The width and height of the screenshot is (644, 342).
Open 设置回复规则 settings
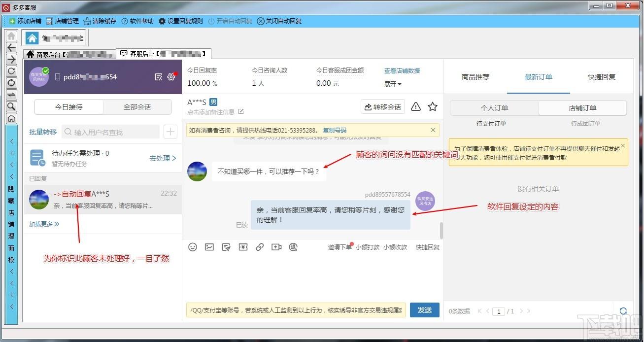pos(180,21)
